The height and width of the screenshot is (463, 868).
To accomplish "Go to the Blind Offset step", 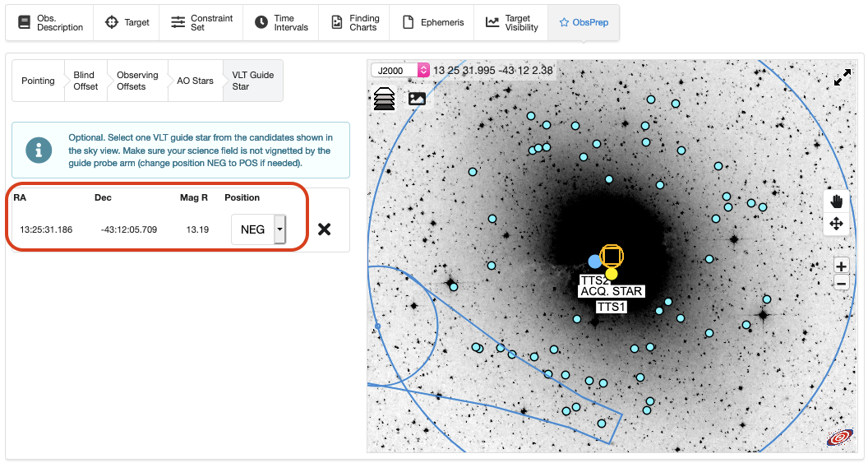I will click(85, 81).
